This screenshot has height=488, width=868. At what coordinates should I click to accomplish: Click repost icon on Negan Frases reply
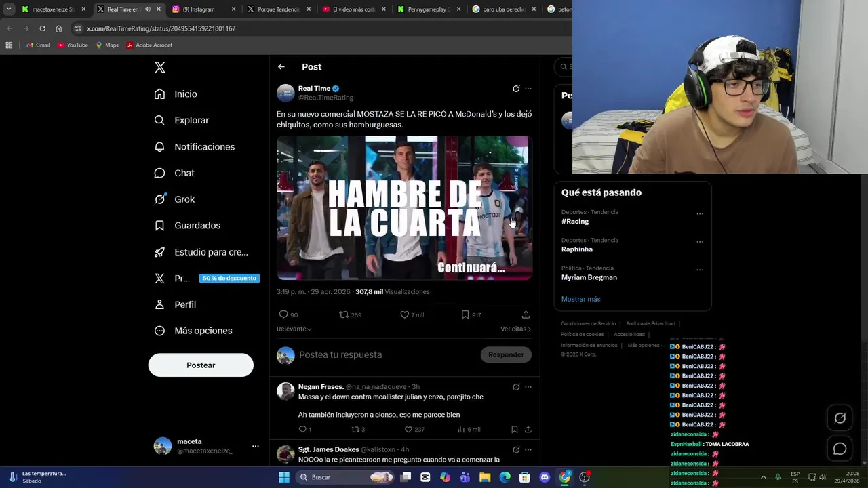click(x=355, y=429)
